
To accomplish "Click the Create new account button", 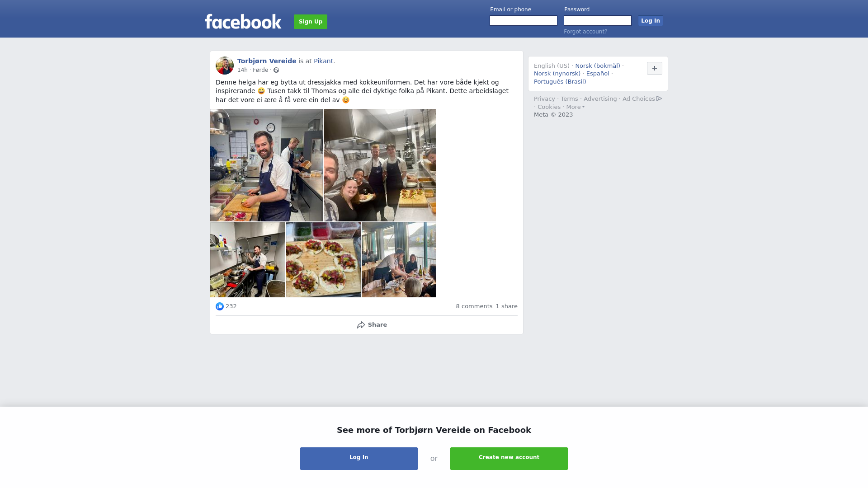I will click(509, 459).
